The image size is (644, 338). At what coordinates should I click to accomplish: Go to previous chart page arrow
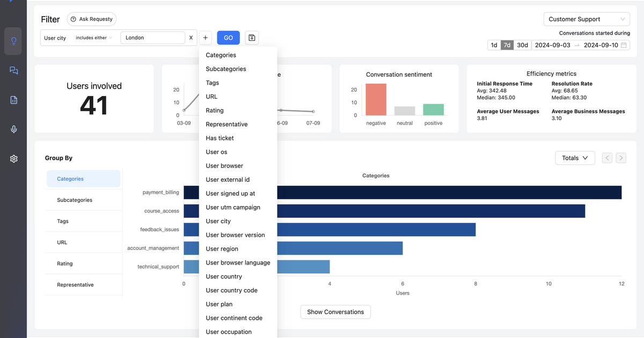tap(607, 158)
